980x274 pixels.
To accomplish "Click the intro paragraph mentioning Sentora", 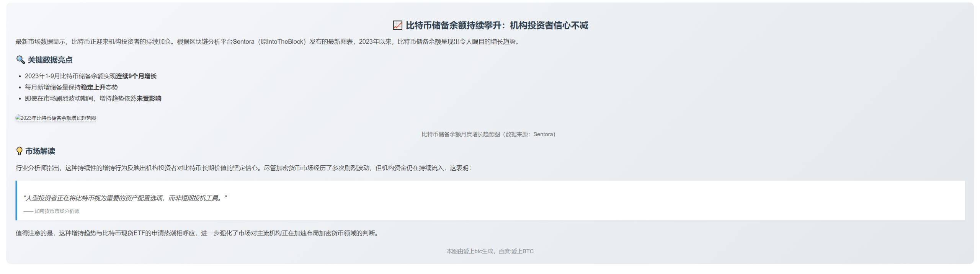I will (x=268, y=42).
